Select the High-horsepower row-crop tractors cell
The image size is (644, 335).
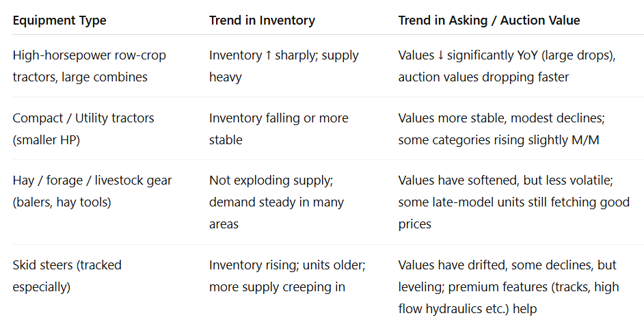click(x=89, y=66)
